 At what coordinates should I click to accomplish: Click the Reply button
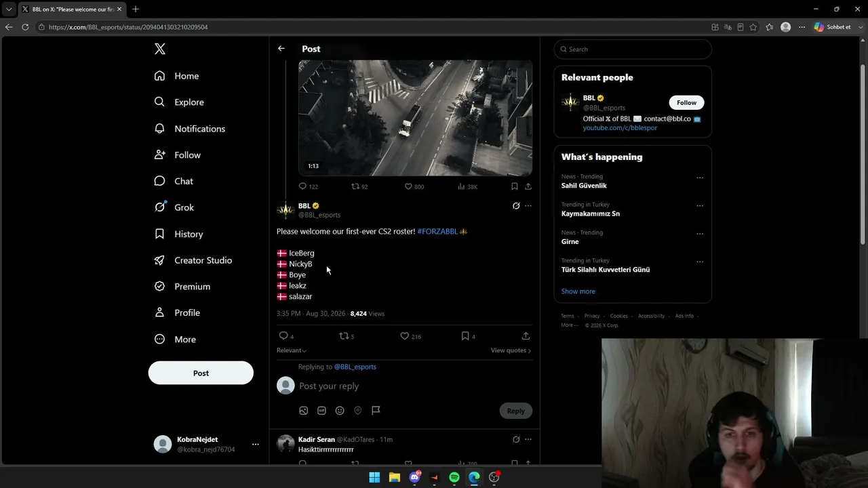coord(516,411)
